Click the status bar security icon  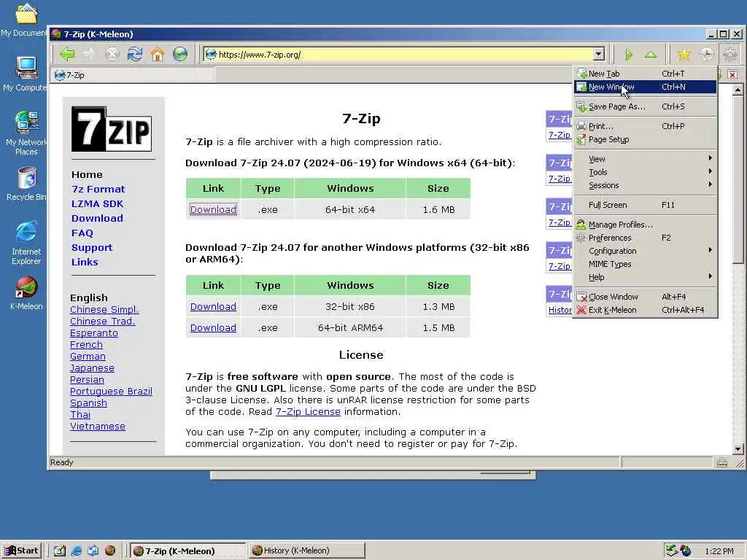[722, 462]
